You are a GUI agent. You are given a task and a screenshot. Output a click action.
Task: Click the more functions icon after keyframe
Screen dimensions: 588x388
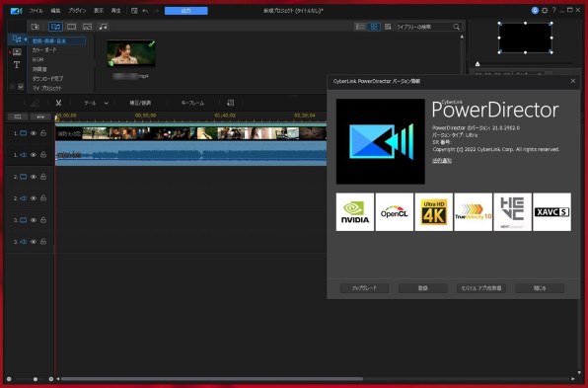[231, 103]
